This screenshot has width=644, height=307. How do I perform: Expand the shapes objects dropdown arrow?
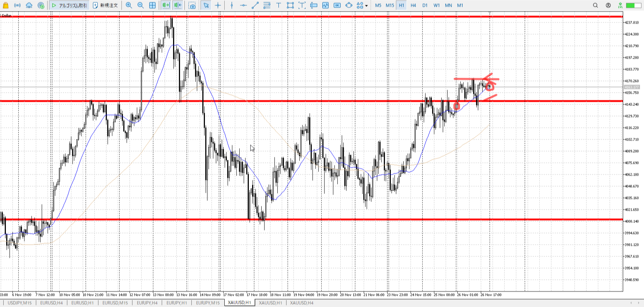coord(366,5)
